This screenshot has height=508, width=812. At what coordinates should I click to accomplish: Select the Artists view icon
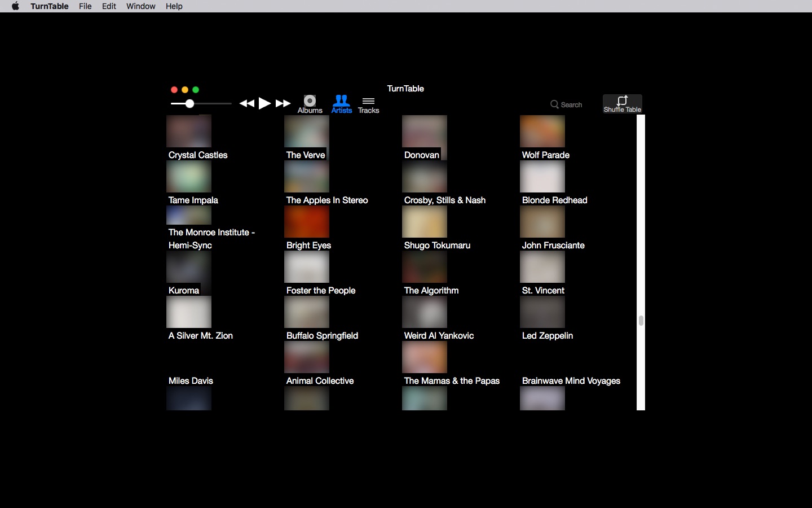342,104
